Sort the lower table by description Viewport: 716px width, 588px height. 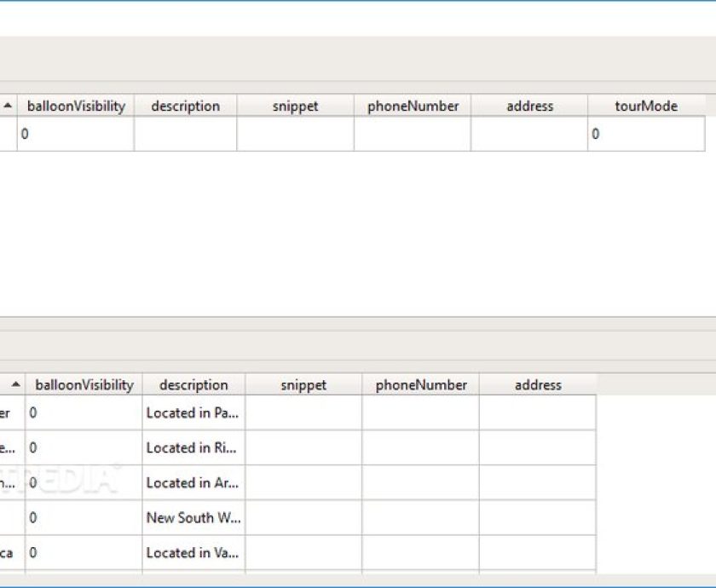point(193,385)
